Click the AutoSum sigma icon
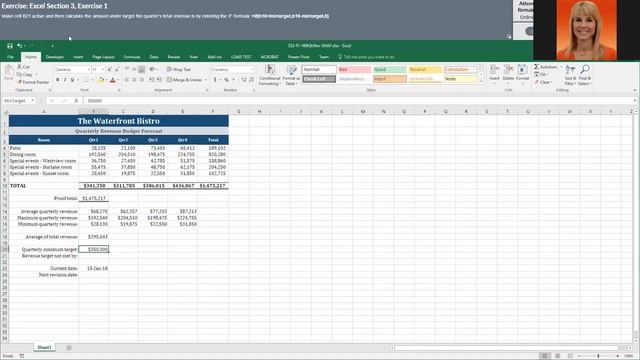 [x=536, y=67]
